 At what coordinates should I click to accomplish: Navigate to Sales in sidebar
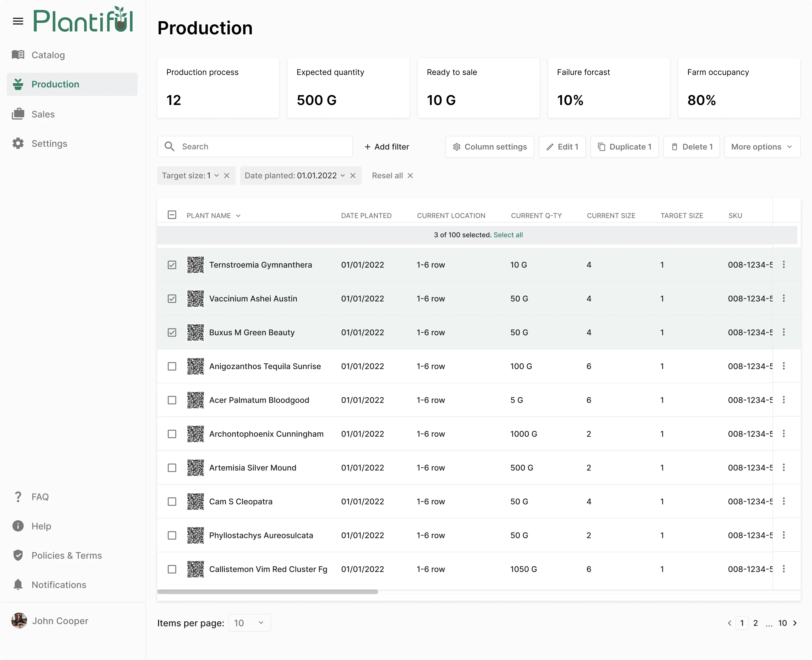(43, 114)
